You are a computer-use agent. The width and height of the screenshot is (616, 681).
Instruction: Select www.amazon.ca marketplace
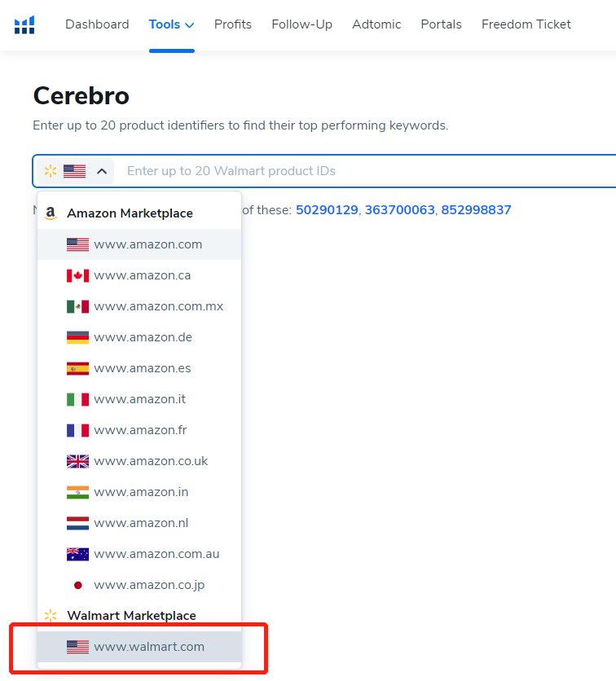[x=139, y=275]
